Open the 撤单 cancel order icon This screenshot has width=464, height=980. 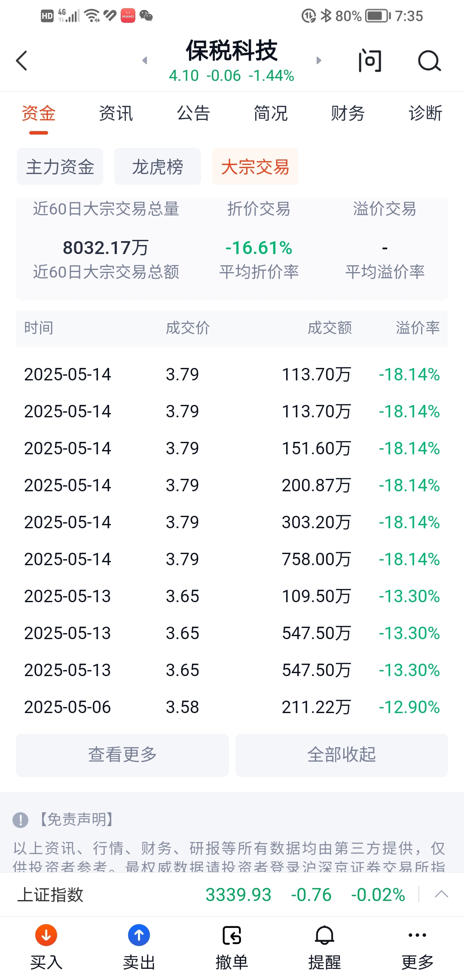pos(232,935)
